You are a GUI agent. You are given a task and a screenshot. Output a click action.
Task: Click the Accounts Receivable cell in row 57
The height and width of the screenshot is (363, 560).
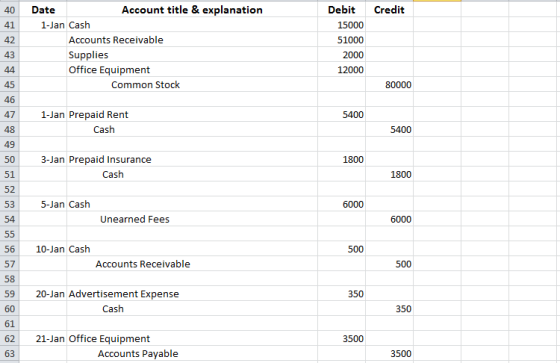click(x=192, y=264)
